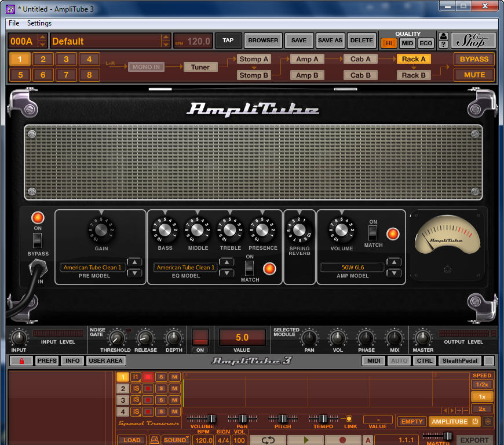Click the SAVE AS button

[330, 41]
